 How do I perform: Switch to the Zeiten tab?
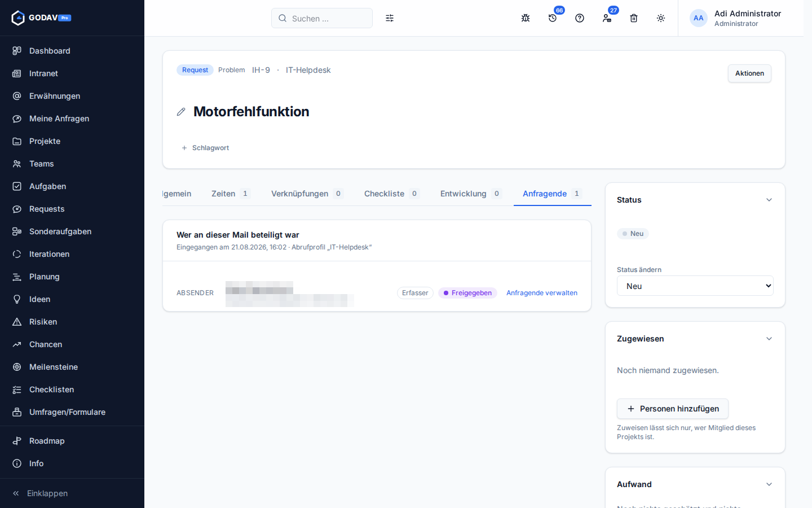pyautogui.click(x=231, y=194)
